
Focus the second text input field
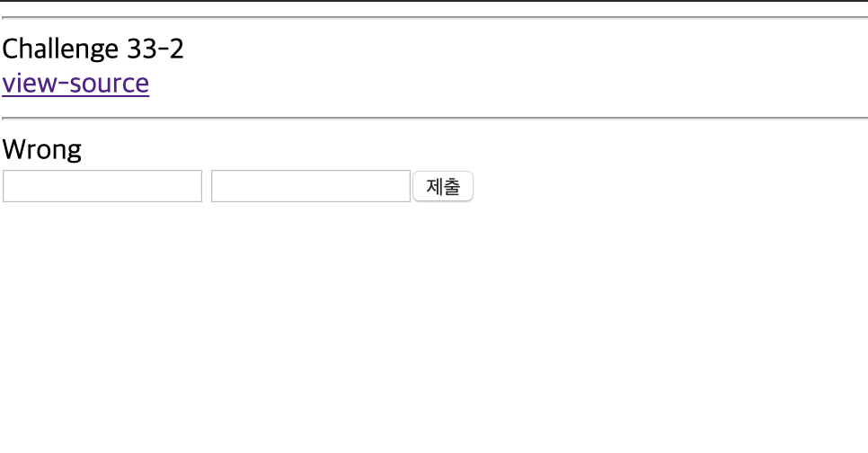(311, 186)
